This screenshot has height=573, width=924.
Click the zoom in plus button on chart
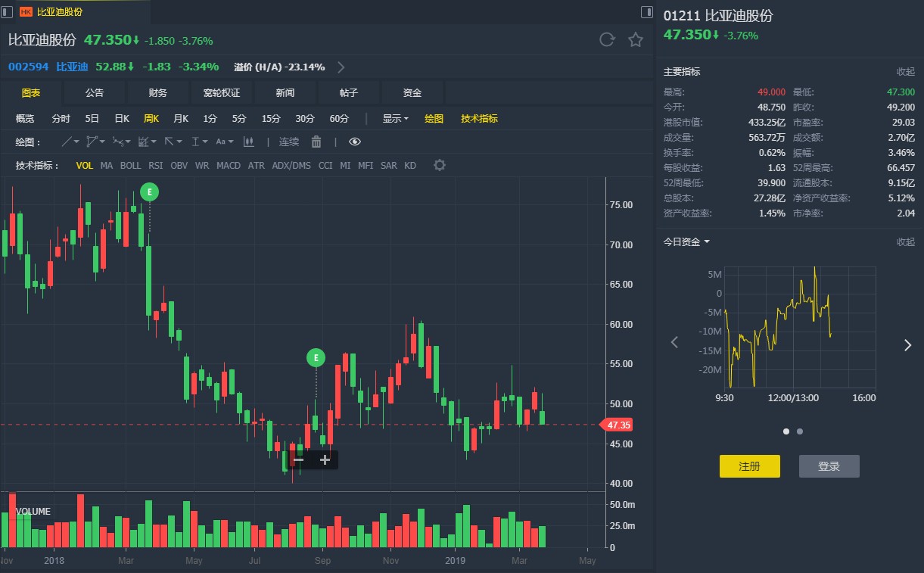[x=325, y=459]
